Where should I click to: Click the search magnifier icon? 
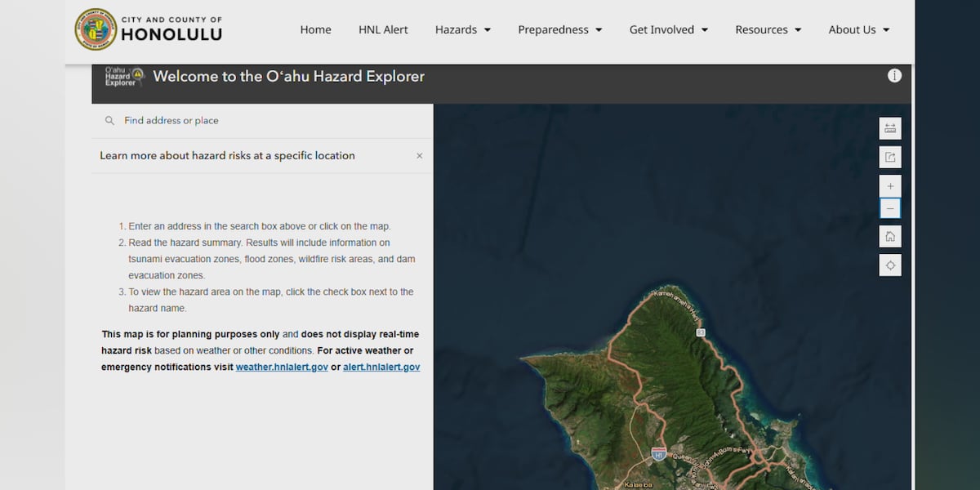[109, 121]
